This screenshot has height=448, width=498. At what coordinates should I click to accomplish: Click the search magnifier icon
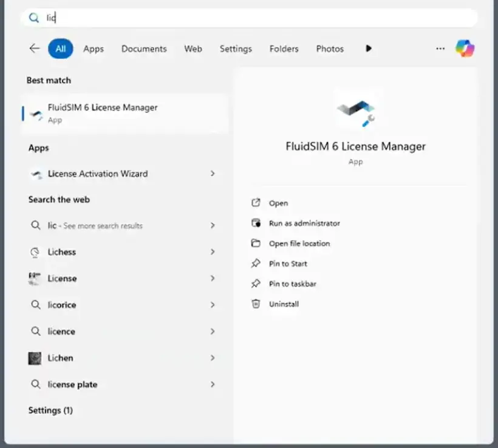coord(34,18)
